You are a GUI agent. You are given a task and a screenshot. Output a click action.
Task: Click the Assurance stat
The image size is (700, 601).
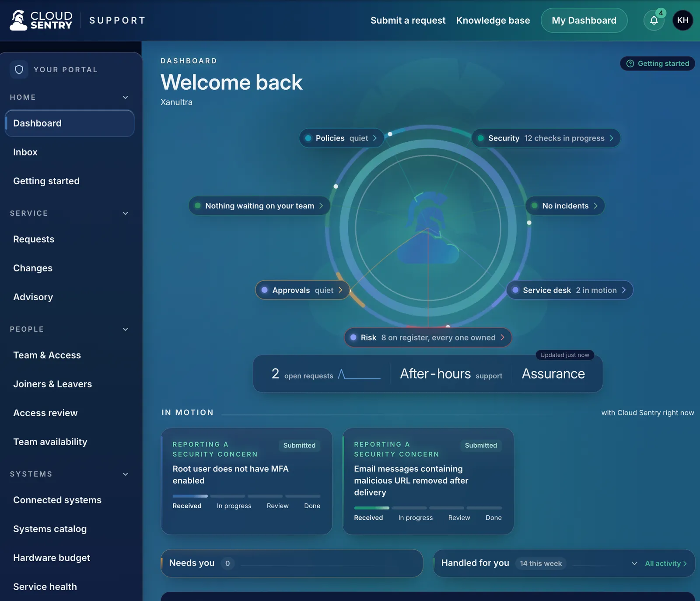click(x=553, y=374)
